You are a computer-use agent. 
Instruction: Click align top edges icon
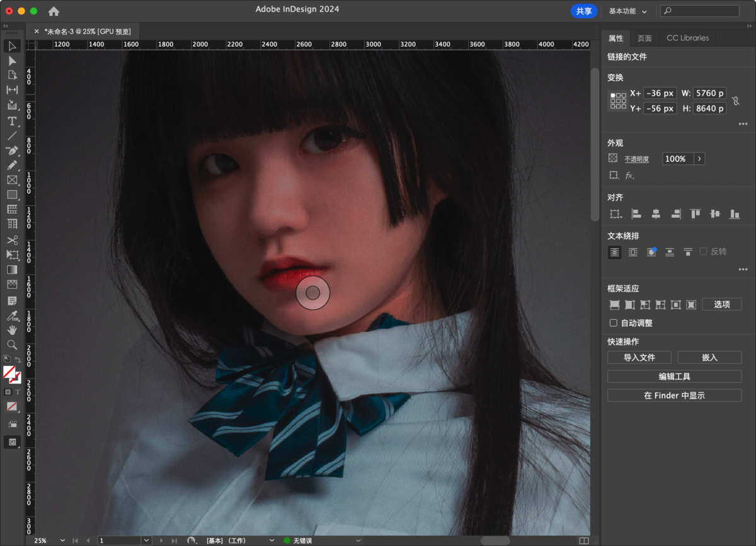695,214
